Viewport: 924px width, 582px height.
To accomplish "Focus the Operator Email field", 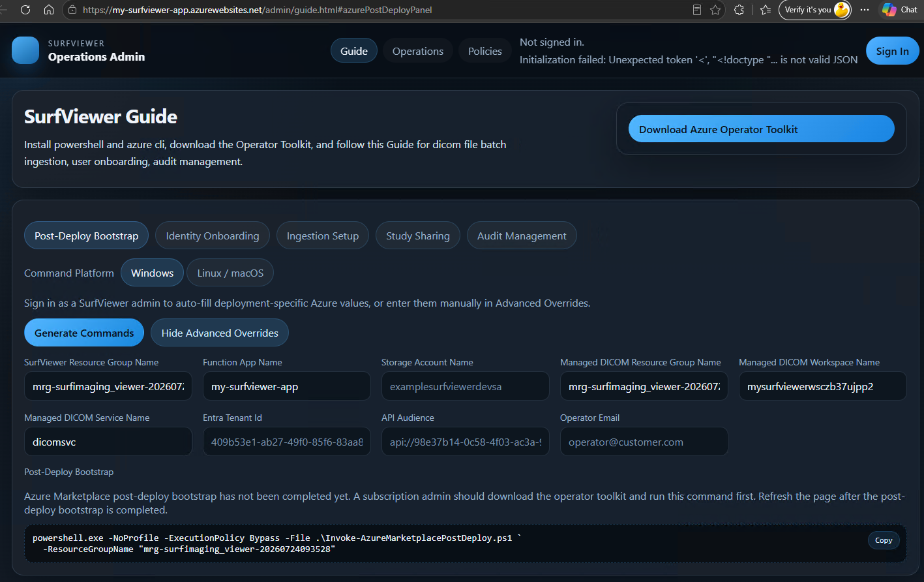I will point(644,442).
